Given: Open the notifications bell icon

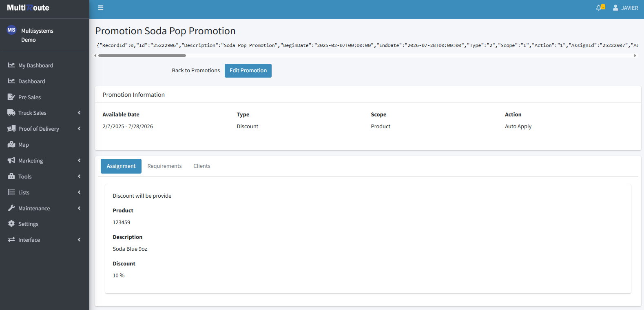Looking at the screenshot, I should [599, 8].
